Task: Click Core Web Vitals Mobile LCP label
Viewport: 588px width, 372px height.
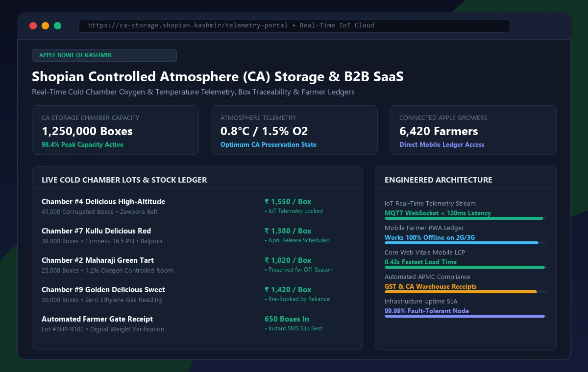Action: tap(425, 253)
